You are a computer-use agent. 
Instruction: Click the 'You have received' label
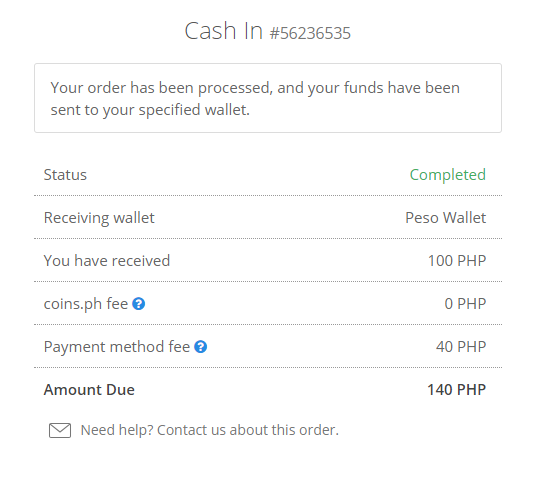click(107, 261)
